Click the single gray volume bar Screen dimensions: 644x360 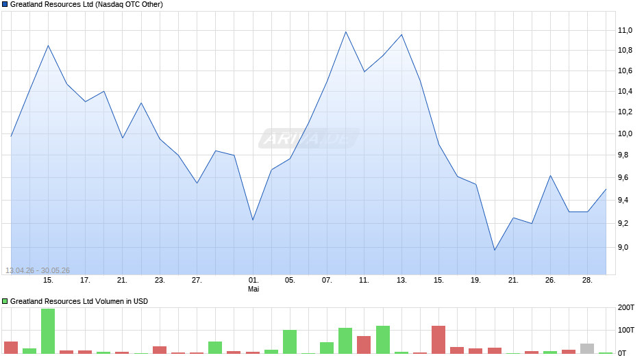coord(587,348)
